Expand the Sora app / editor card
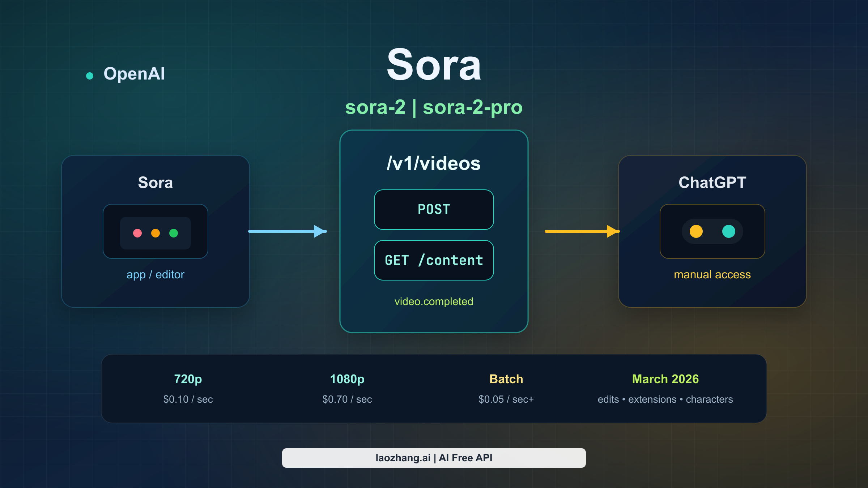 click(x=156, y=183)
